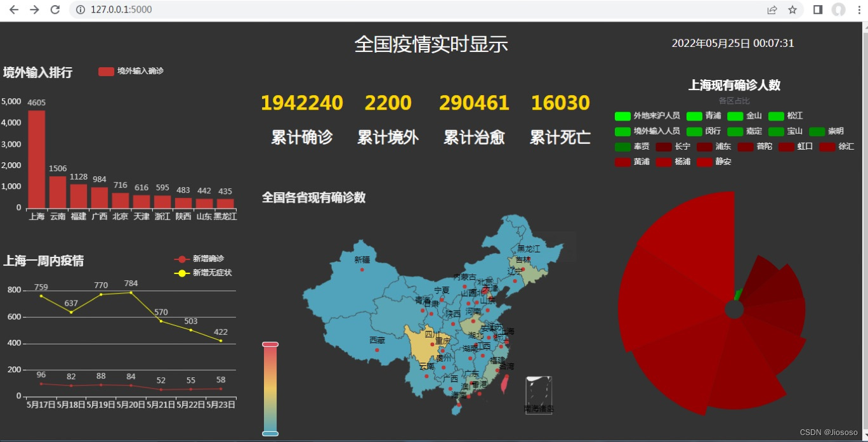
Task: Click the 累计确诊 total number 1942240
Action: click(302, 103)
